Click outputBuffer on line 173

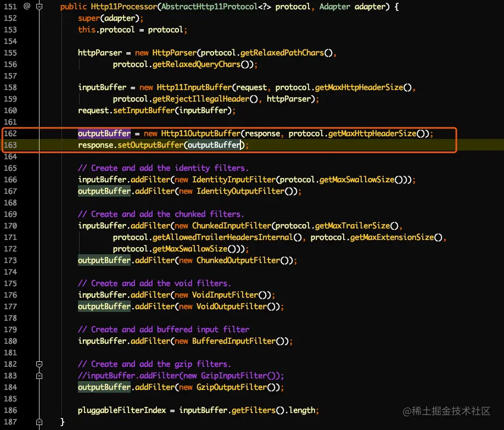point(104,260)
